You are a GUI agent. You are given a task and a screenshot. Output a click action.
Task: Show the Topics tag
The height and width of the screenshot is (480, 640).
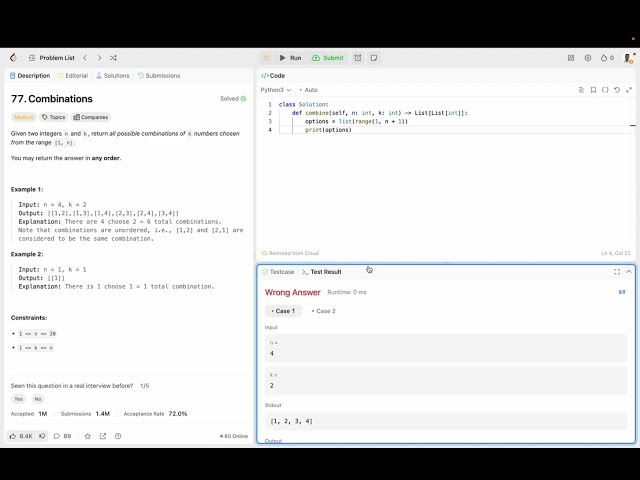click(53, 117)
